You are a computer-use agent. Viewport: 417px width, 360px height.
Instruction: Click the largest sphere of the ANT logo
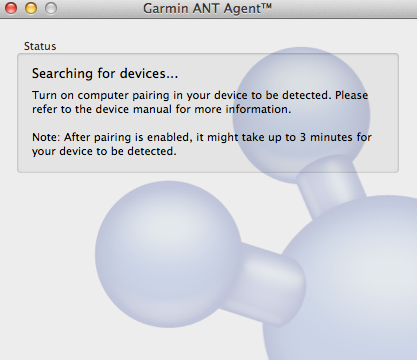pyautogui.click(x=347, y=280)
